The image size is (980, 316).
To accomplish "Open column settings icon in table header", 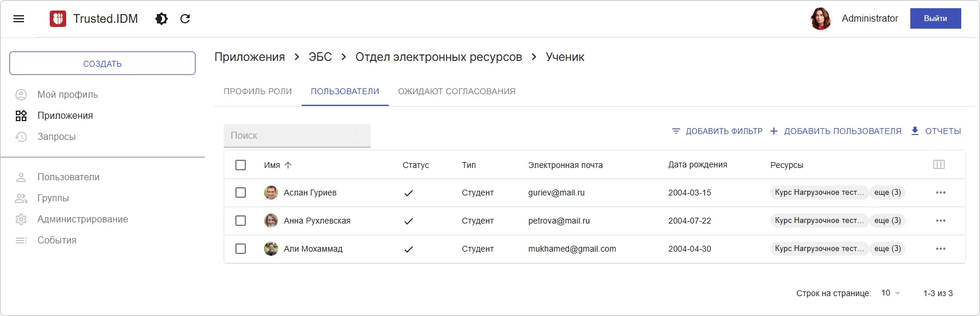I will [938, 165].
